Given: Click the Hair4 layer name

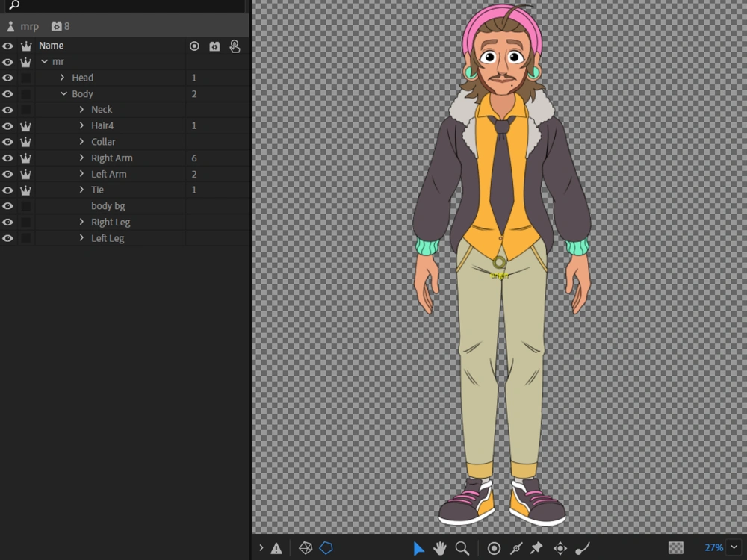Looking at the screenshot, I should coord(102,125).
